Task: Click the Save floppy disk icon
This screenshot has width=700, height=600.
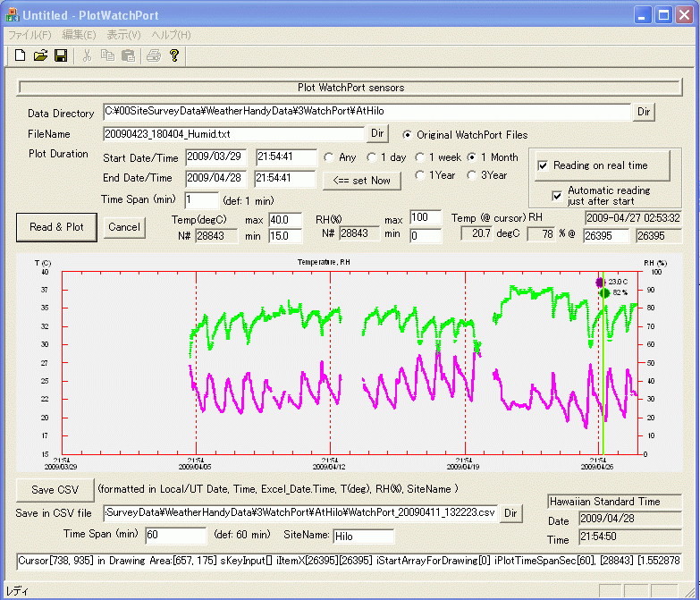Action: pyautogui.click(x=60, y=55)
